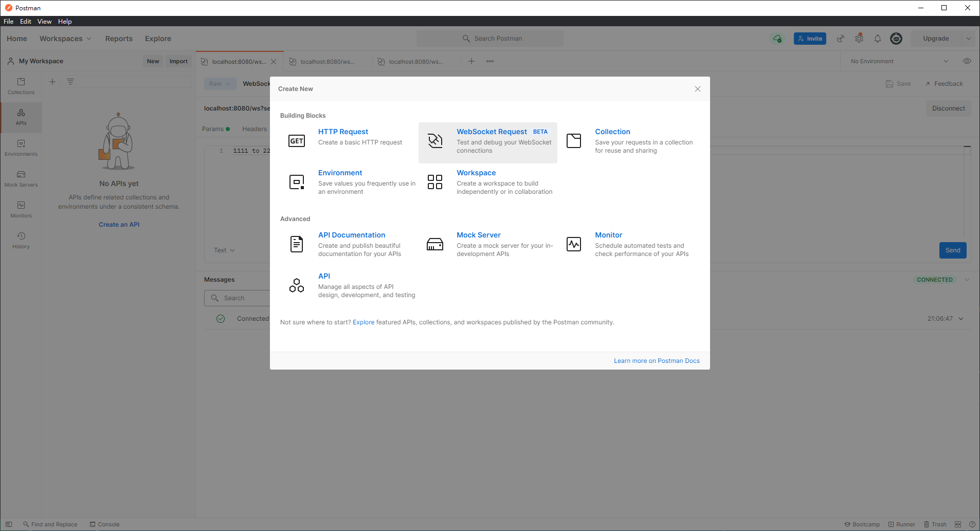Screen dimensions: 980x531
Task: Select the WebSocket Request icon
Action: 435,141
